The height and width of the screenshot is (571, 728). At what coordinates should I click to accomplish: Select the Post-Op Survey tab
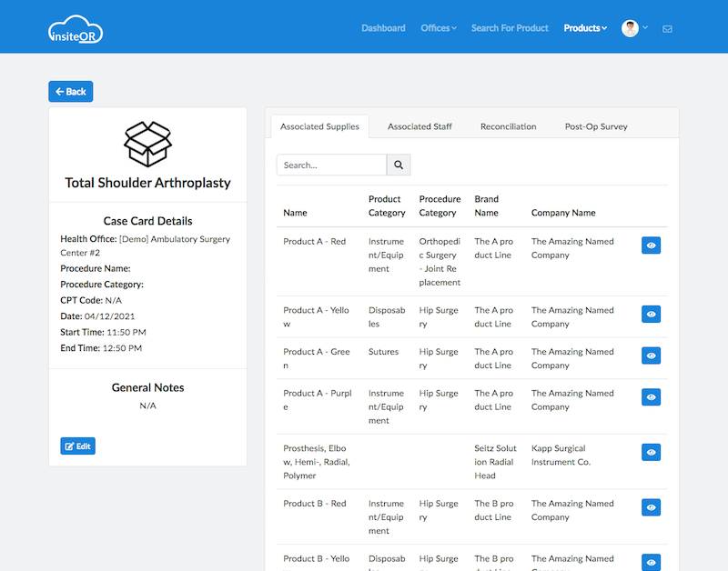click(x=596, y=126)
